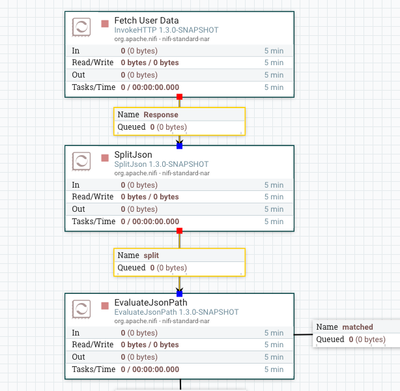Click the blue connection endpoint above EvaluateJsonPath
400x391 pixels.
coord(179,294)
